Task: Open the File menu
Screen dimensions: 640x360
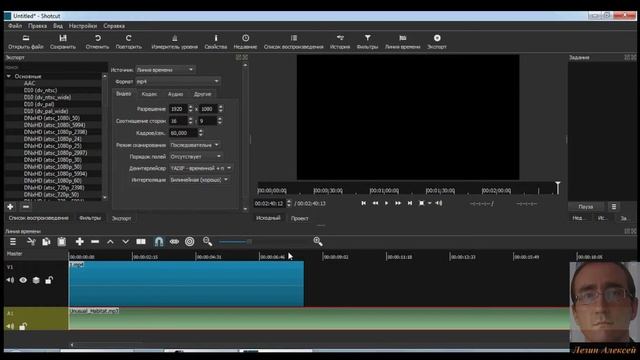Action: [x=15, y=26]
